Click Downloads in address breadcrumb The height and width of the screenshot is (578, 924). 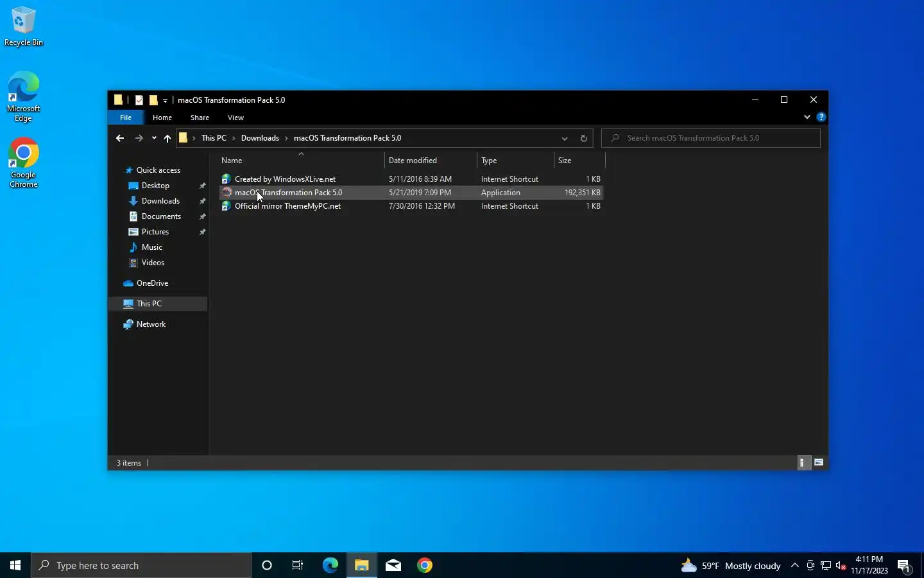[x=260, y=138]
